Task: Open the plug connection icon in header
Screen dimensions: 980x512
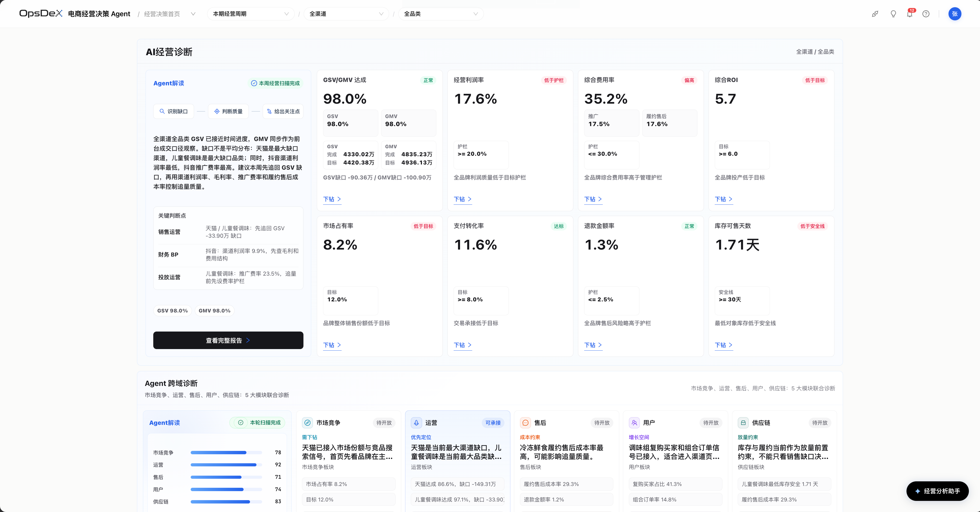Action: click(x=875, y=14)
